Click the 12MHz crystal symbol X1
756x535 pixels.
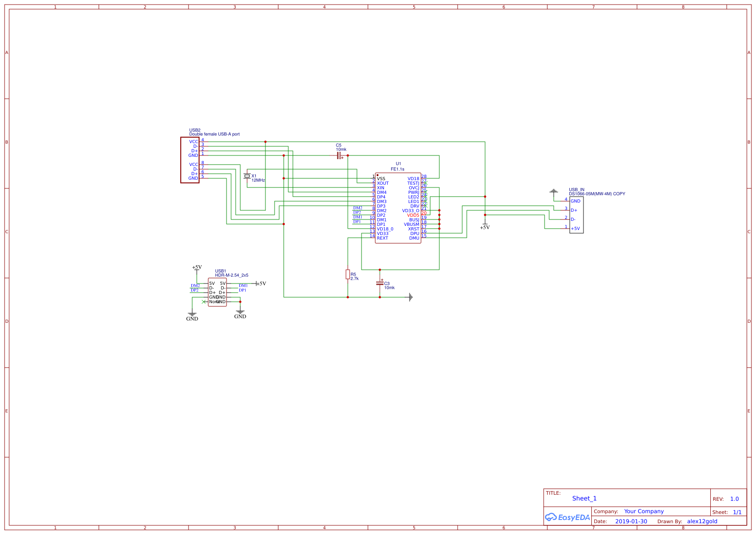coord(248,176)
